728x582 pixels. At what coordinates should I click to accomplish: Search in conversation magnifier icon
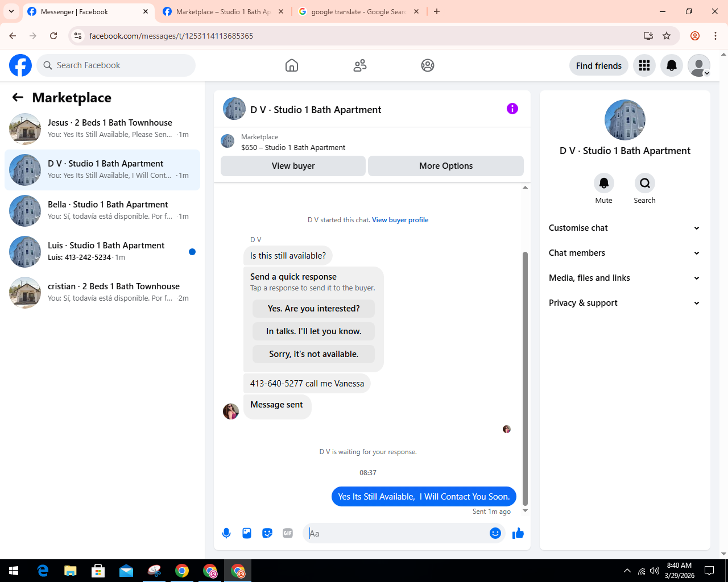tap(645, 183)
